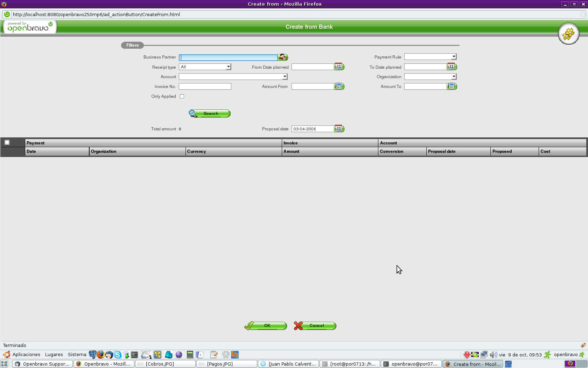
Task: Focus the Invoice No. input field
Action: pos(205,86)
